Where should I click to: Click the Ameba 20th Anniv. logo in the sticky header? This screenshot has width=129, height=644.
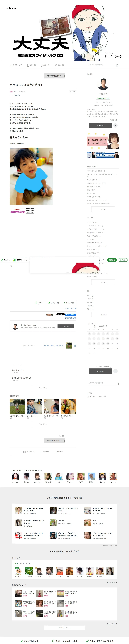[18, 260]
